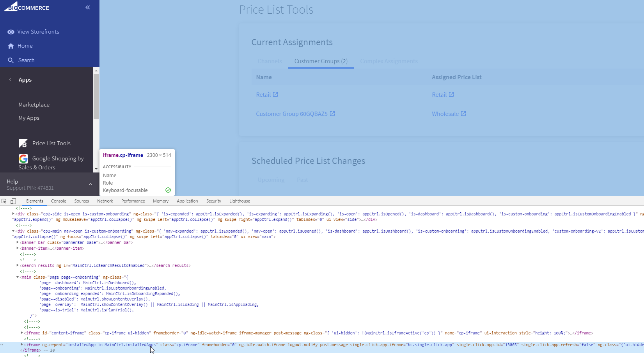
Task: Open Search in the sidebar
Action: point(27,60)
